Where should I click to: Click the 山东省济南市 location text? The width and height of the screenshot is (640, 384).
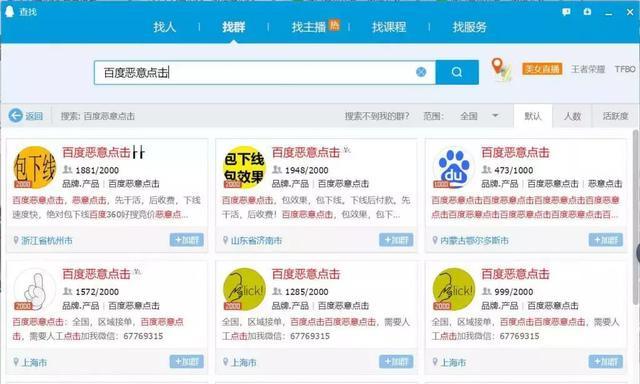(x=256, y=241)
